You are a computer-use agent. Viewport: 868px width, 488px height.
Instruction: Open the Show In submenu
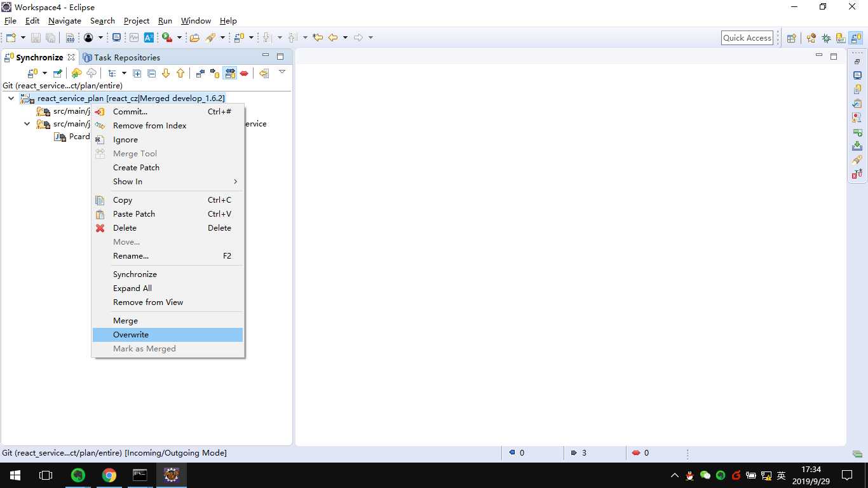click(168, 181)
